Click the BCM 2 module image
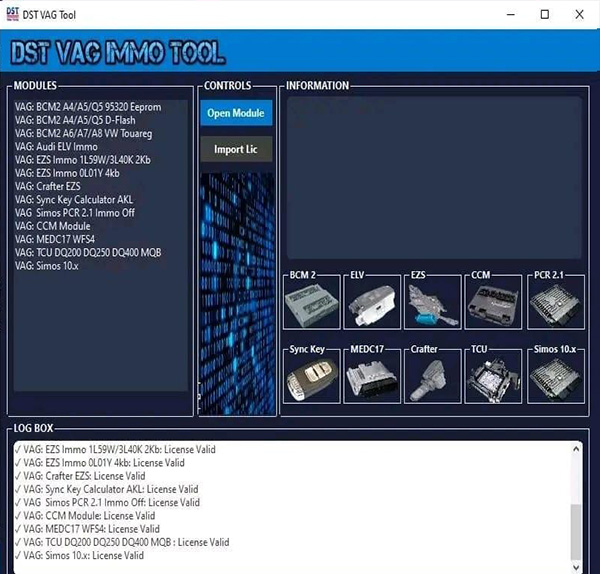 click(311, 305)
